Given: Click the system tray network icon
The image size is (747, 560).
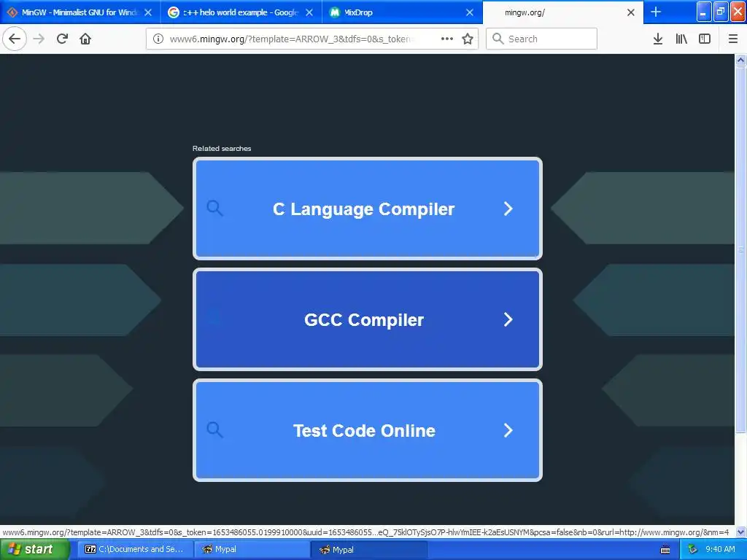Looking at the screenshot, I should pyautogui.click(x=692, y=550).
